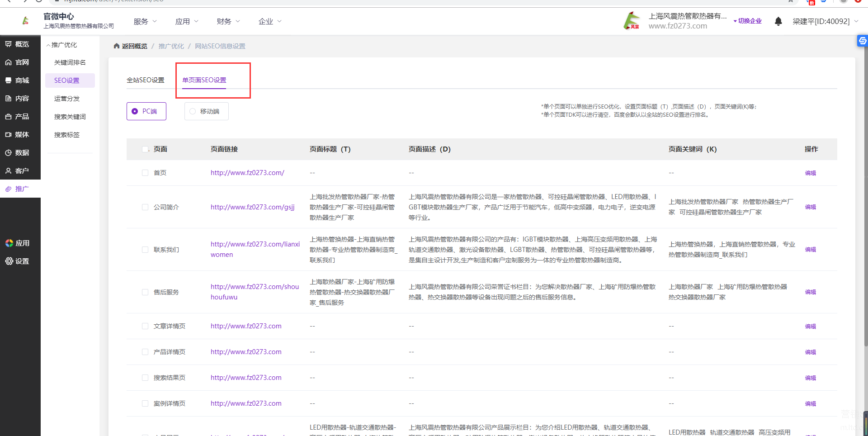Image resolution: width=868 pixels, height=436 pixels.
Task: Click 编辑 for the 首页 row
Action: click(810, 173)
